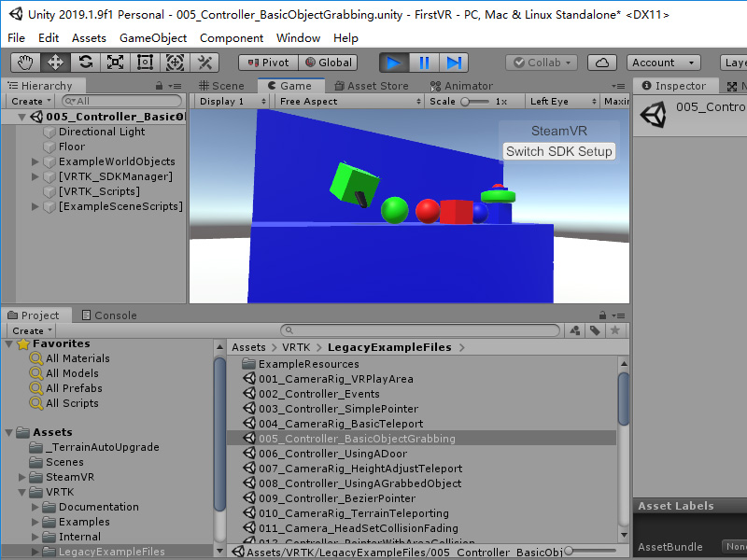Open the Window menu

click(x=298, y=37)
